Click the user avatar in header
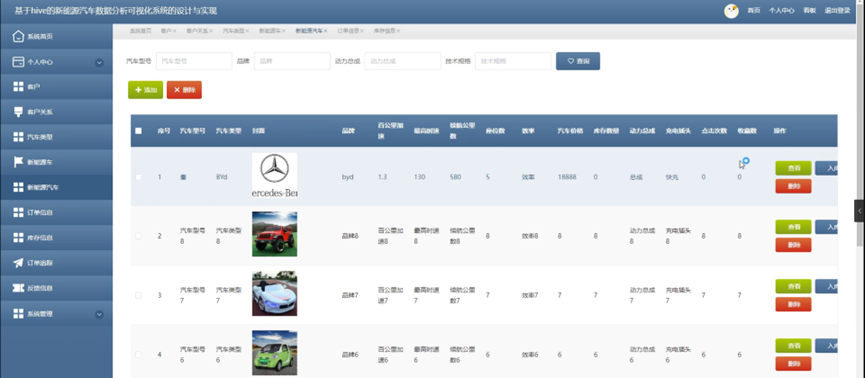This screenshot has width=865, height=378. pyautogui.click(x=731, y=11)
